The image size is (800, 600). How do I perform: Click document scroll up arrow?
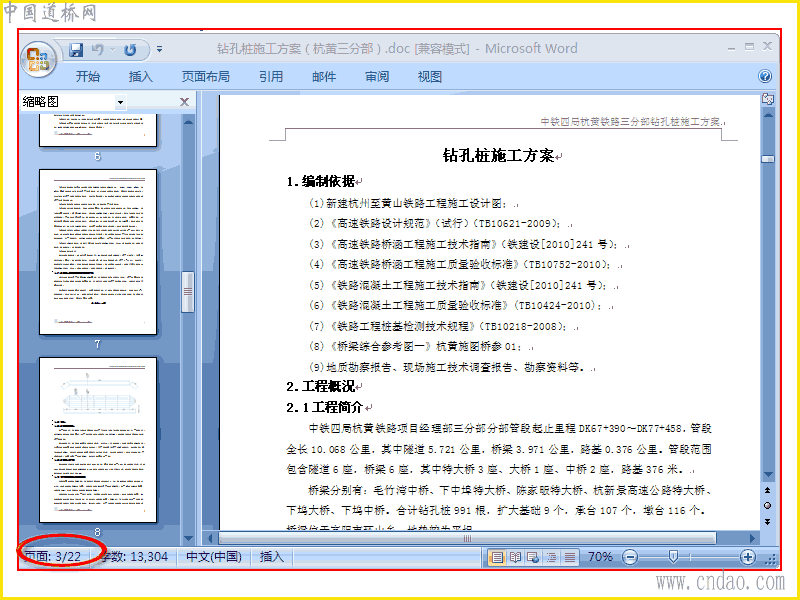tap(768, 115)
